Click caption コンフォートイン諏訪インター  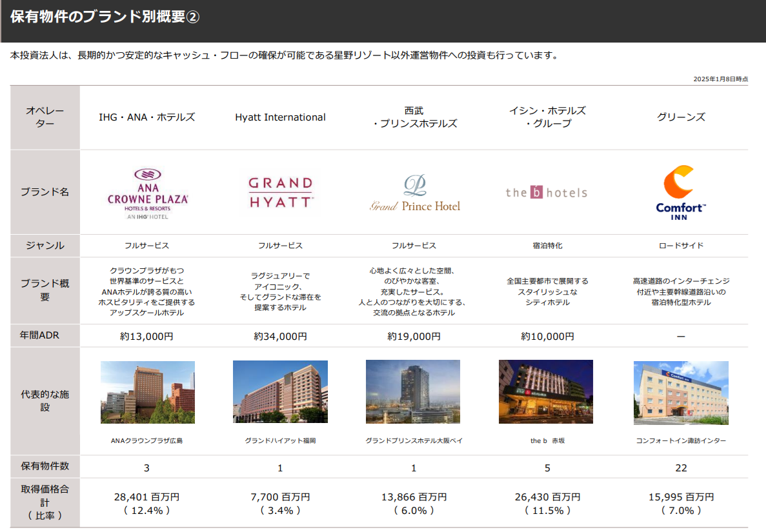tap(681, 440)
